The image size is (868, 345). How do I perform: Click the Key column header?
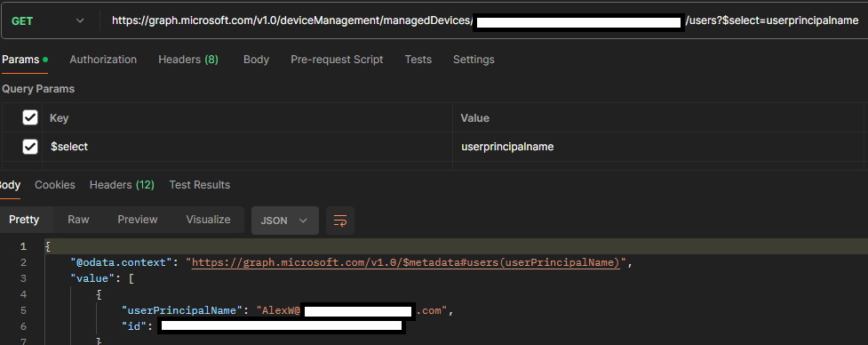[60, 118]
